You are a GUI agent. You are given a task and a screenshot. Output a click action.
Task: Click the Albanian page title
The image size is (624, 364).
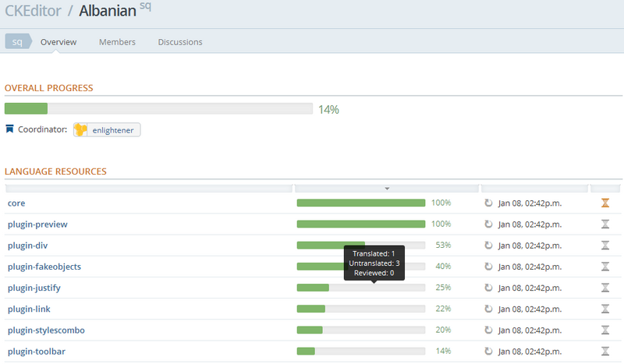(108, 11)
